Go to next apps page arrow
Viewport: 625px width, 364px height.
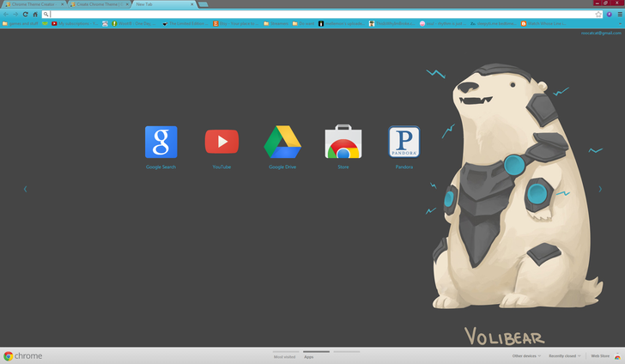[x=600, y=189]
